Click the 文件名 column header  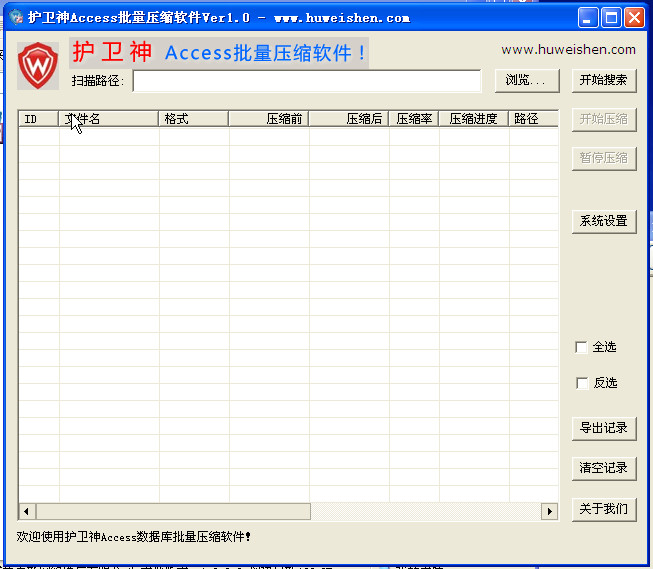click(110, 119)
